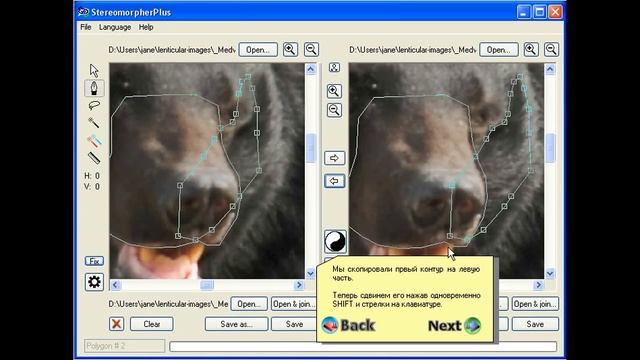
Task: Click left panel horizontal scroll right arrow
Action: [299, 285]
